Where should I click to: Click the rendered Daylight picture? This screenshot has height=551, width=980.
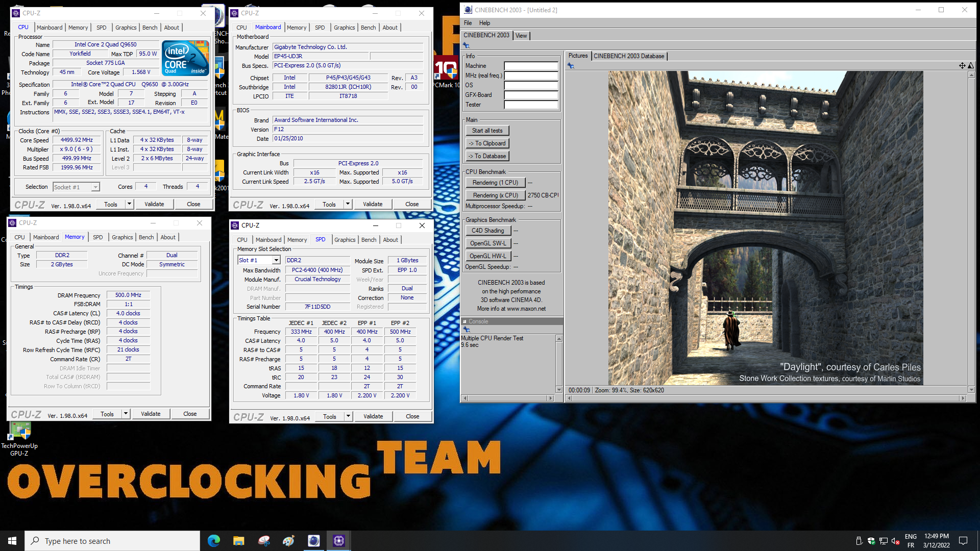pyautogui.click(x=765, y=228)
